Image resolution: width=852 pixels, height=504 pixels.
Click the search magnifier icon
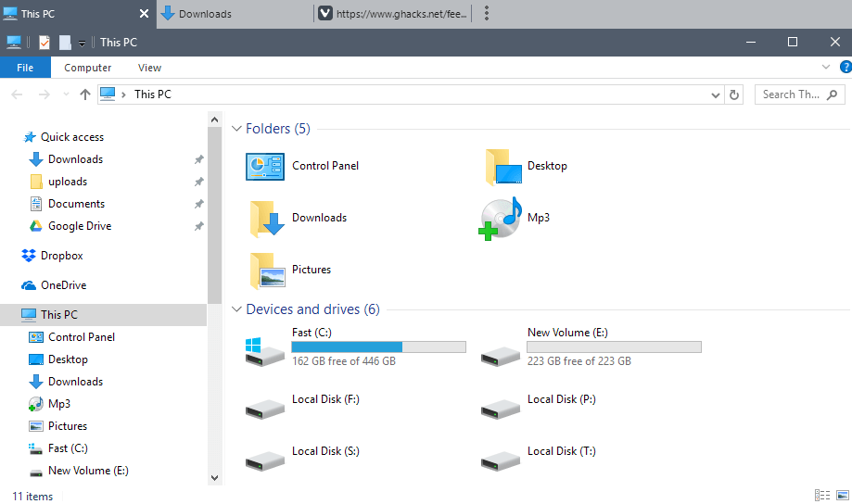coord(832,94)
